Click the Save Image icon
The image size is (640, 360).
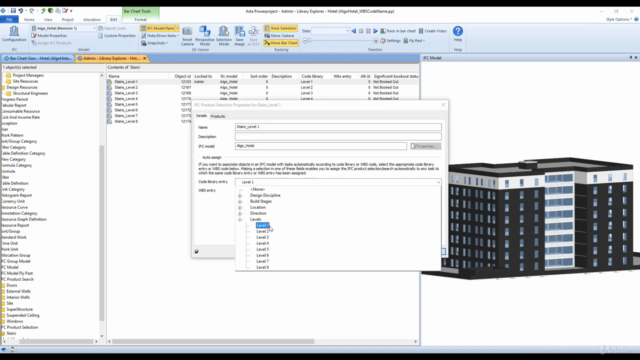pos(240,36)
